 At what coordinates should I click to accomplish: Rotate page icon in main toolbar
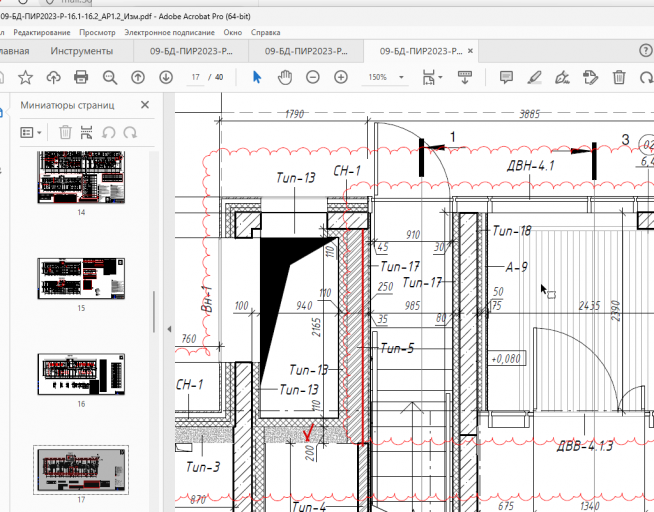click(x=646, y=78)
